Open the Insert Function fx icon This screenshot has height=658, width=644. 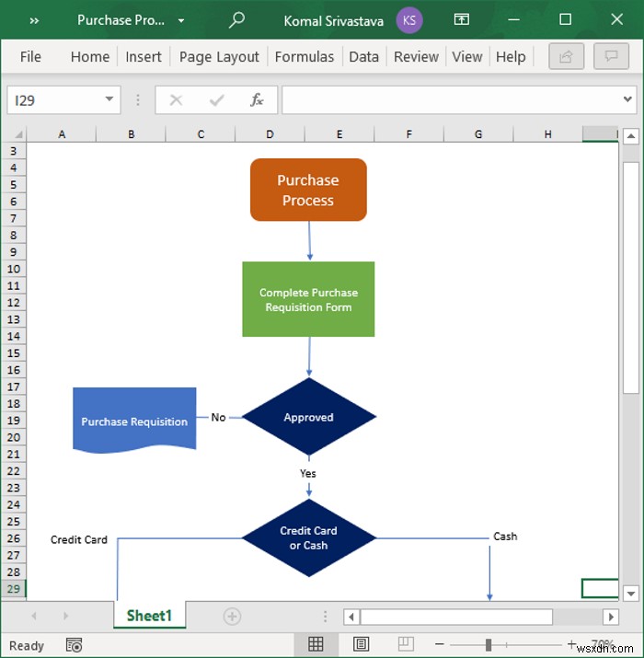(257, 100)
